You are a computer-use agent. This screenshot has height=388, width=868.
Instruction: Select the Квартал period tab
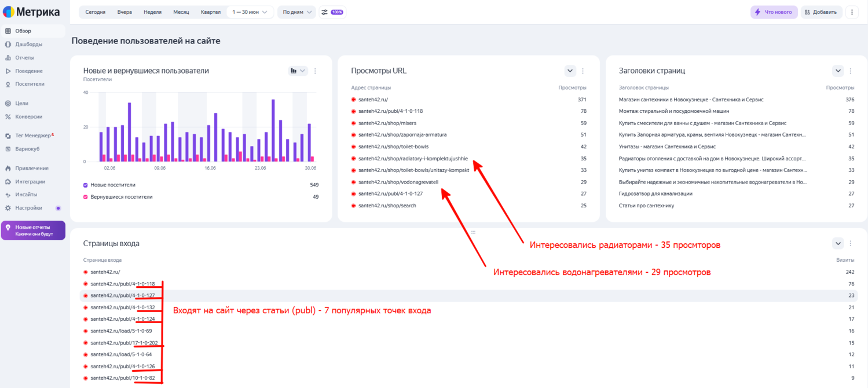pos(211,12)
